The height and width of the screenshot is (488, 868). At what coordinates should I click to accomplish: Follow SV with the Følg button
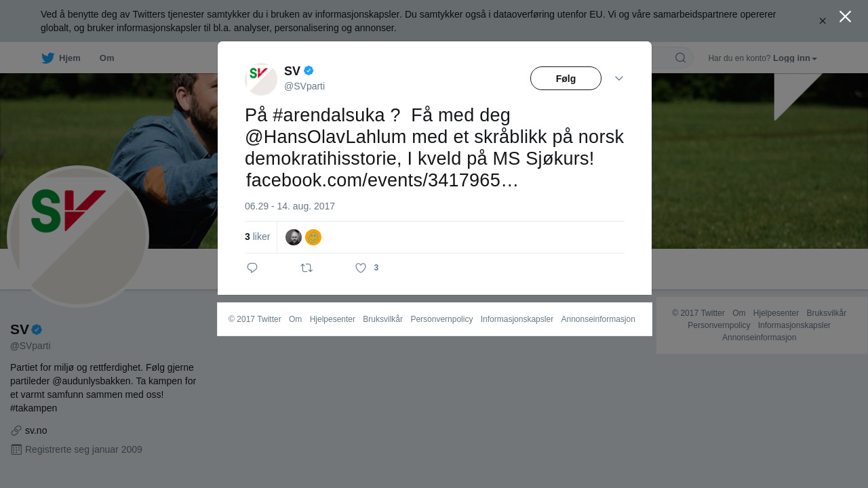566,79
